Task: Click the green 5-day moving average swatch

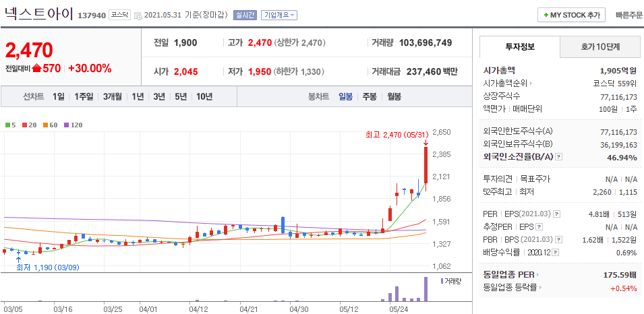Action: tap(7, 125)
